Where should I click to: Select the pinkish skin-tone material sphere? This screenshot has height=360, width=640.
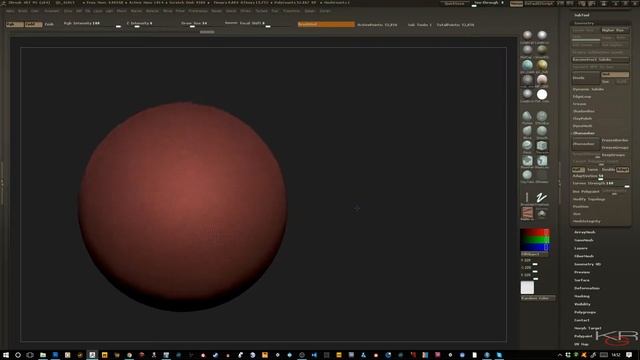pos(542,80)
